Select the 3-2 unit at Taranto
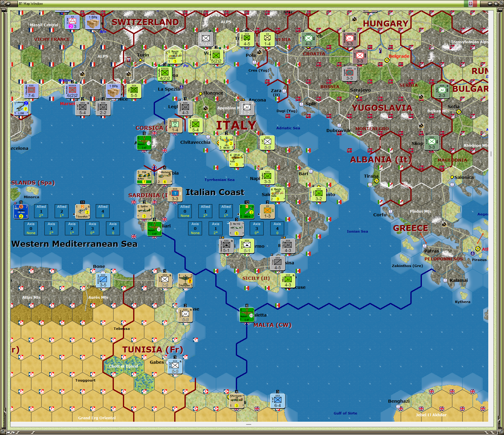The image size is (504, 435). coord(319,194)
